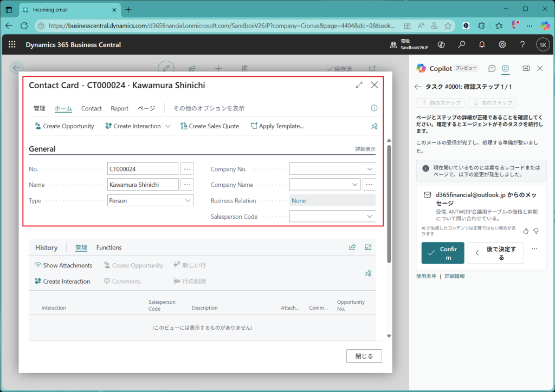Expand the Contact Card dialog to full size
This screenshot has height=392, width=555.
click(x=359, y=85)
